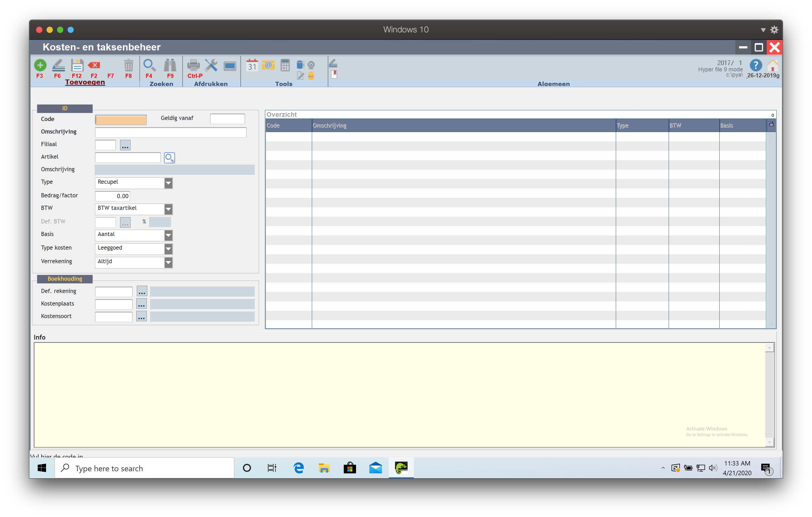Click the green add (F3) icon
The width and height of the screenshot is (812, 517).
40,65
